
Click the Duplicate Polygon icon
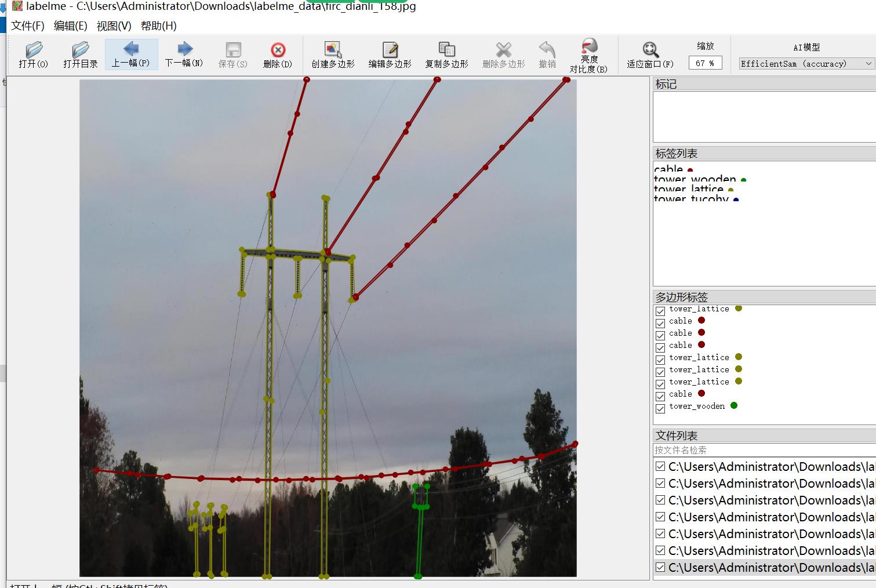click(x=446, y=50)
